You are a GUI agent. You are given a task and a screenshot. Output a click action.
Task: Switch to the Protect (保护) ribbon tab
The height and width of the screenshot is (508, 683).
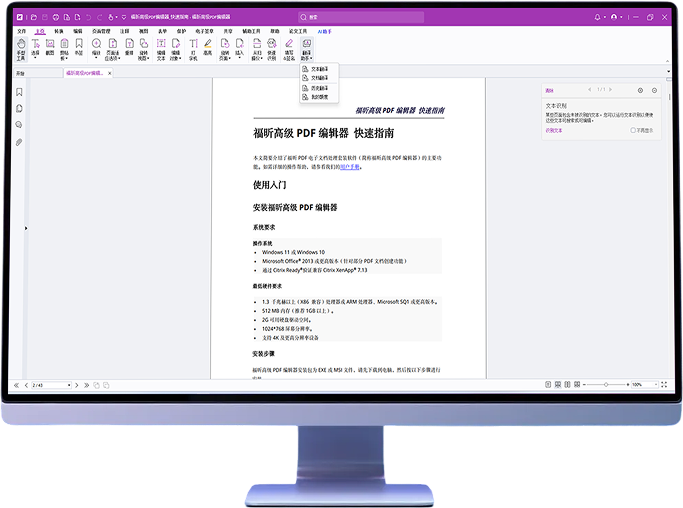point(181,31)
